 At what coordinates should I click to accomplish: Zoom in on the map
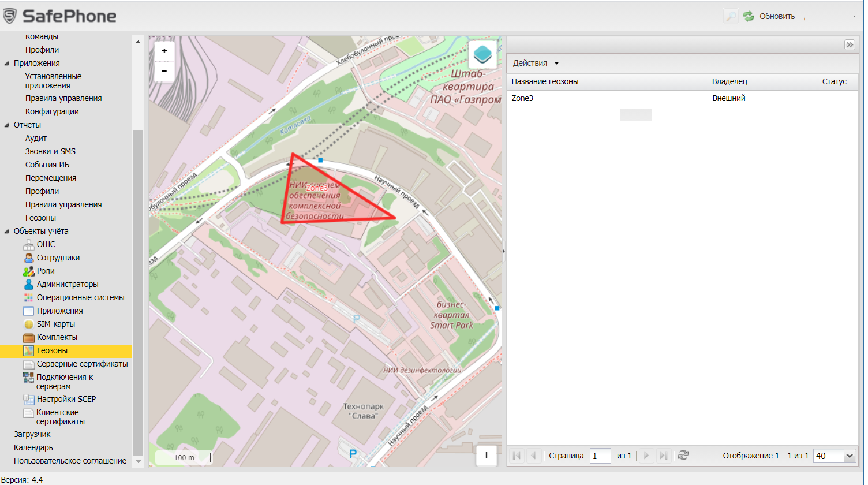[x=164, y=51]
